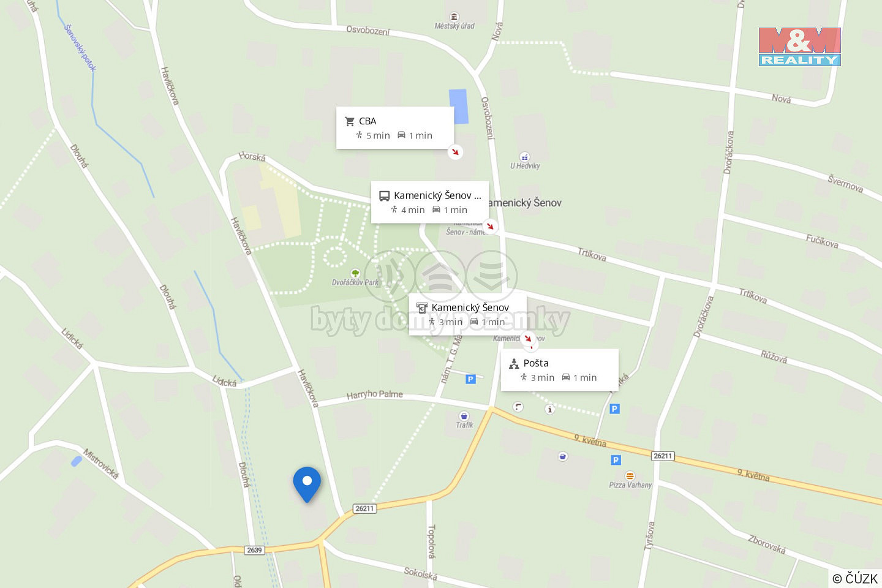Screen dimensions: 882x588
Task: Select the U Hedviky place icon
Action: (x=524, y=157)
